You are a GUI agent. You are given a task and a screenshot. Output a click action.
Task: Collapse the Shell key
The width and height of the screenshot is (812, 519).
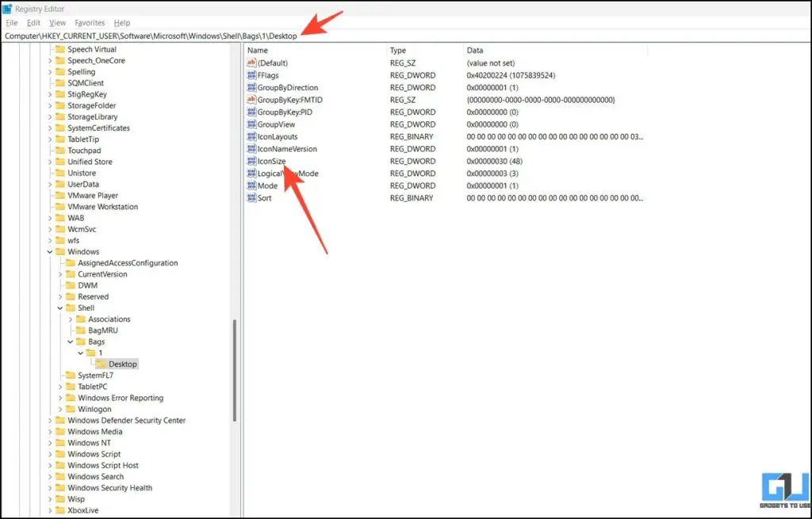click(59, 307)
